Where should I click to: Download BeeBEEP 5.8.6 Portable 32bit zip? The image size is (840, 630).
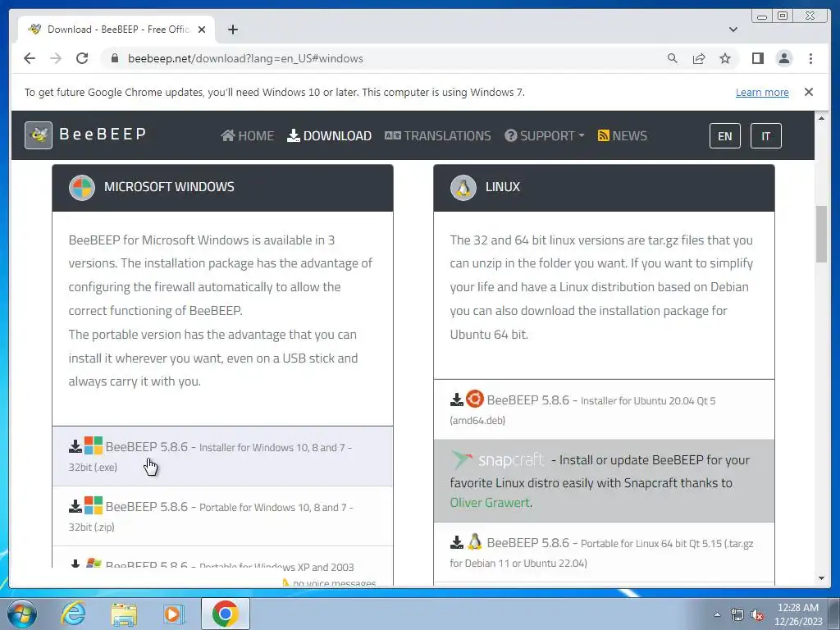[222, 517]
